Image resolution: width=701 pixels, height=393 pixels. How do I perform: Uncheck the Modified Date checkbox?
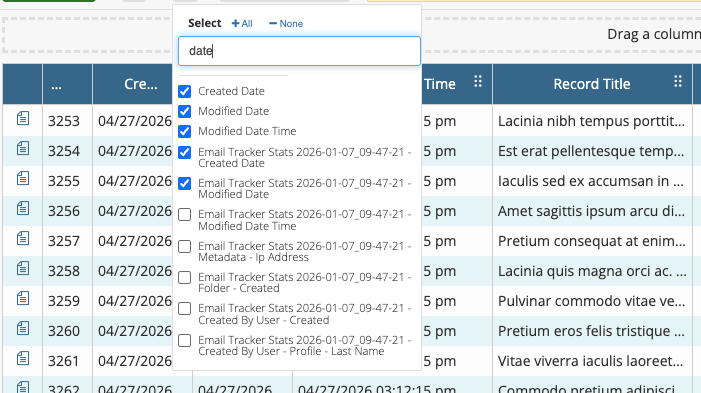(185, 111)
